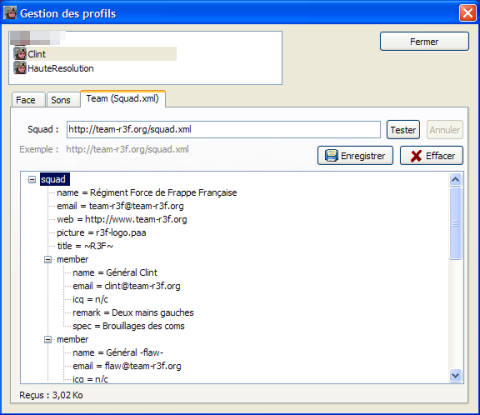Click inside the Squad URL input field

(x=223, y=129)
